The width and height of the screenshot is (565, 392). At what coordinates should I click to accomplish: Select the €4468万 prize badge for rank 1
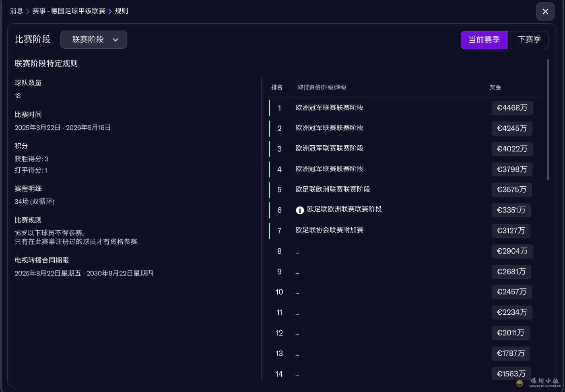[x=512, y=108]
